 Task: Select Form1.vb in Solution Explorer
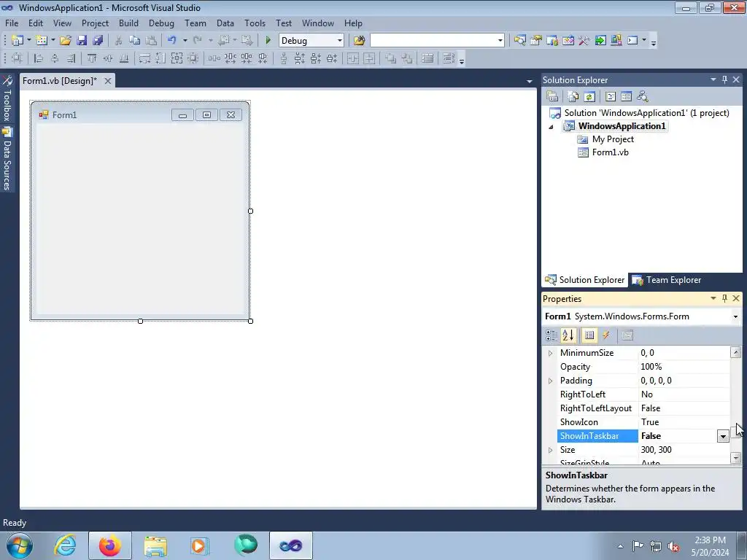click(611, 152)
